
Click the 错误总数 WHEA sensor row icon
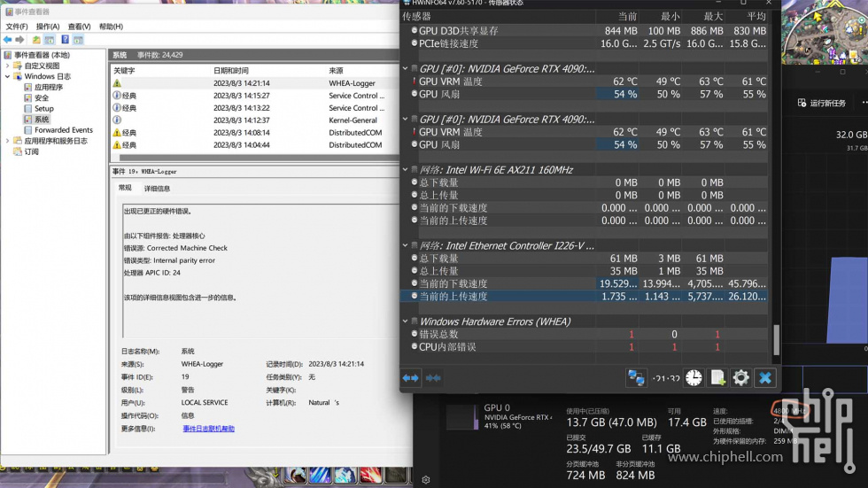click(415, 334)
